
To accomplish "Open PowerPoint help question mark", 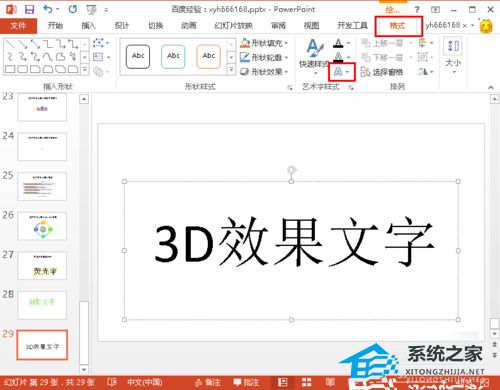I will tap(417, 10).
